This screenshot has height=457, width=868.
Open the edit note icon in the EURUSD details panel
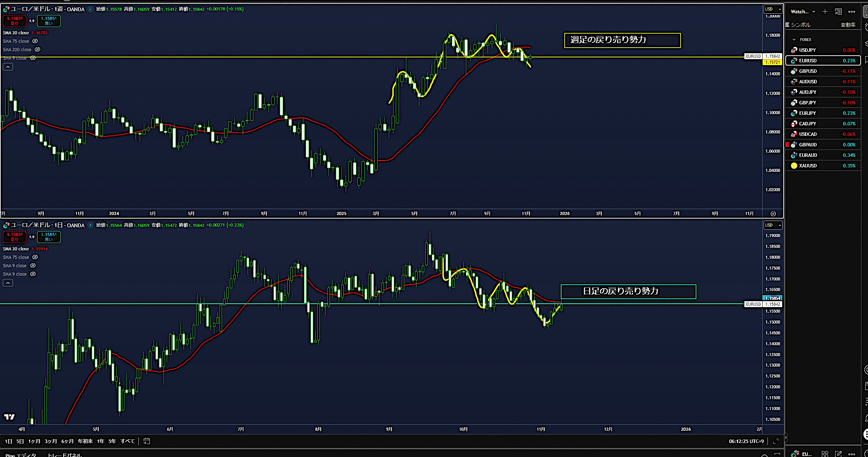click(x=838, y=454)
